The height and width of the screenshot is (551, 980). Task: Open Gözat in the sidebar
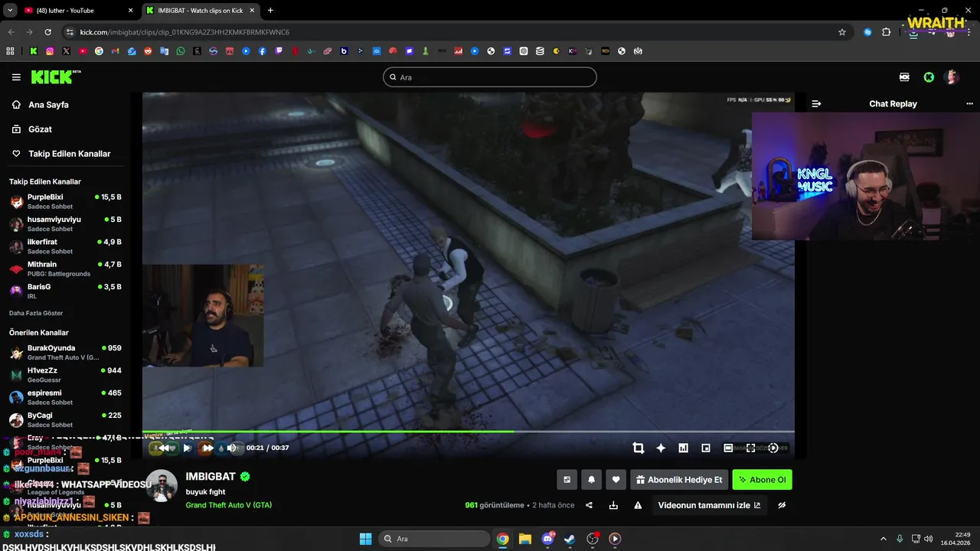point(40,129)
